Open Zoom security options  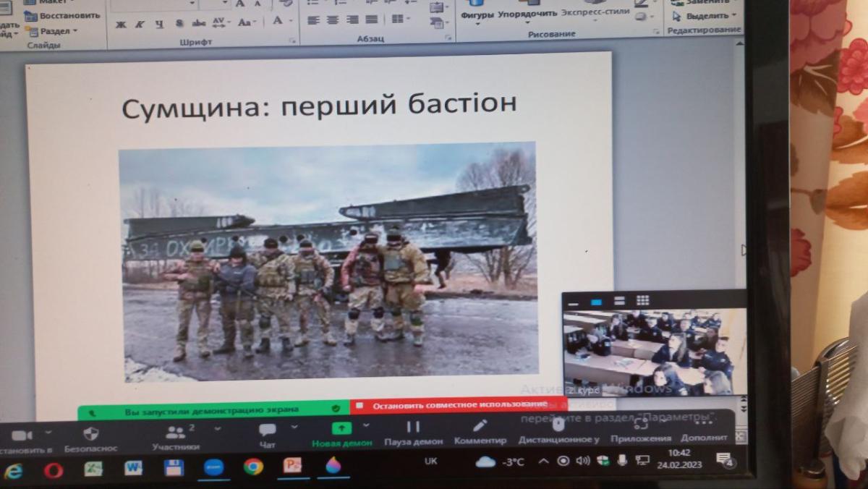coord(90,435)
